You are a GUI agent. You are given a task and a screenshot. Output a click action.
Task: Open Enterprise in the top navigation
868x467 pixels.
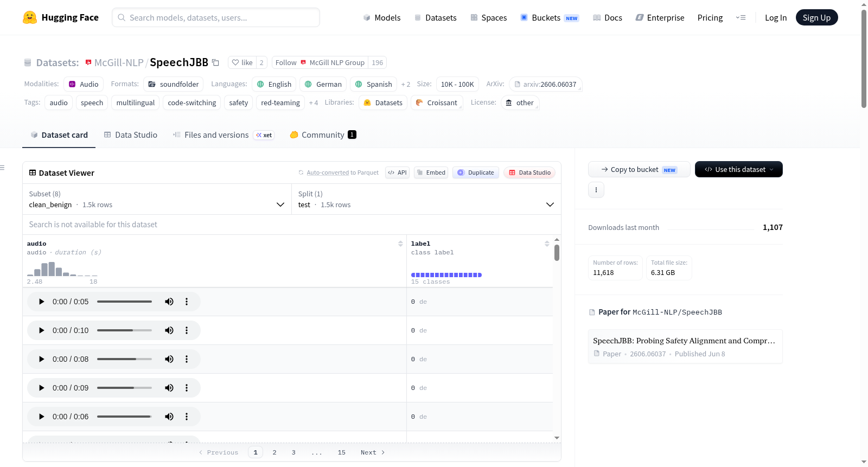click(660, 18)
